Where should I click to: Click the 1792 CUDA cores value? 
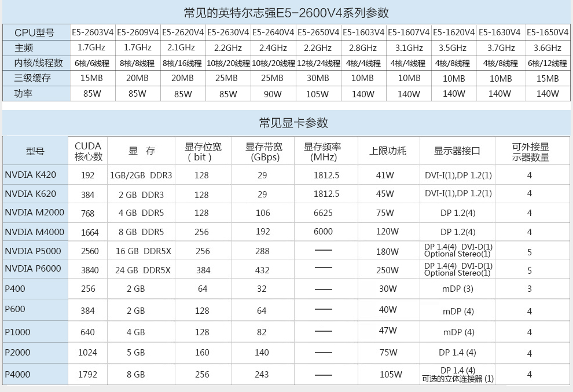(x=88, y=375)
